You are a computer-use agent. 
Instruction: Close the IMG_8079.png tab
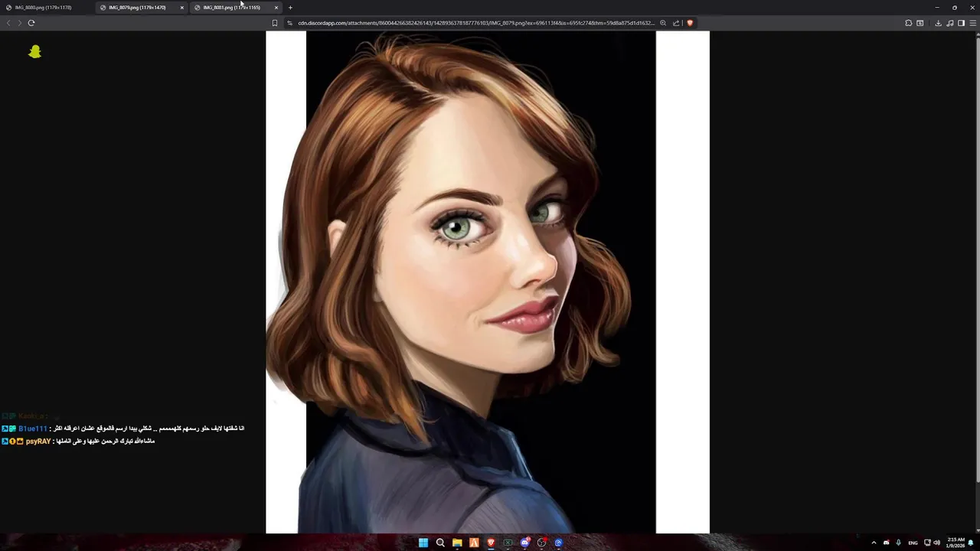coord(181,8)
